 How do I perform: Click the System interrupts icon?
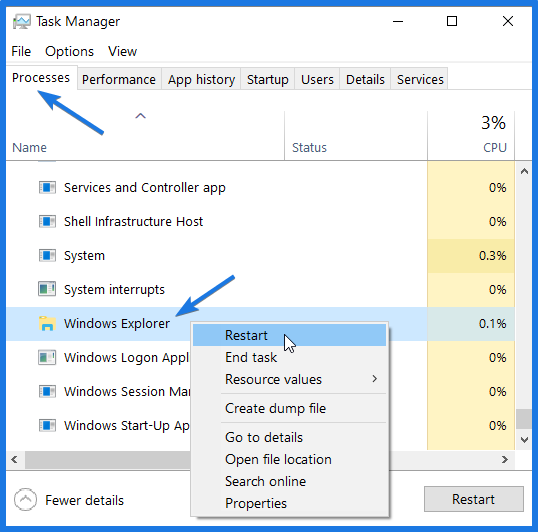[x=47, y=289]
